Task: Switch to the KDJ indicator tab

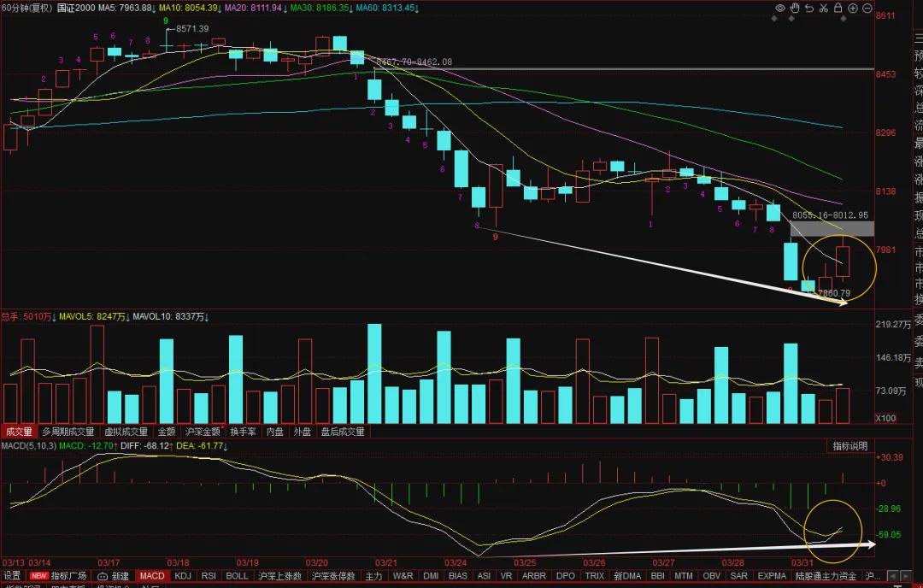Action: (183, 576)
